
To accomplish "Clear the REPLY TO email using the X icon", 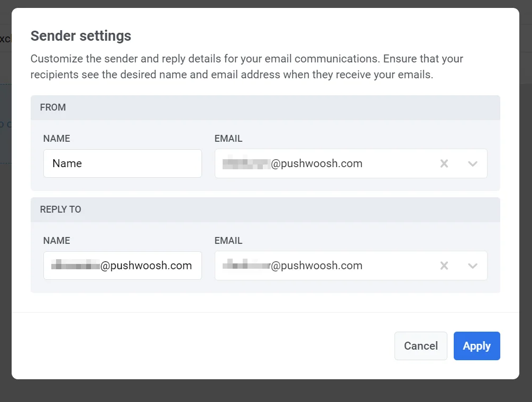I will click(x=444, y=266).
